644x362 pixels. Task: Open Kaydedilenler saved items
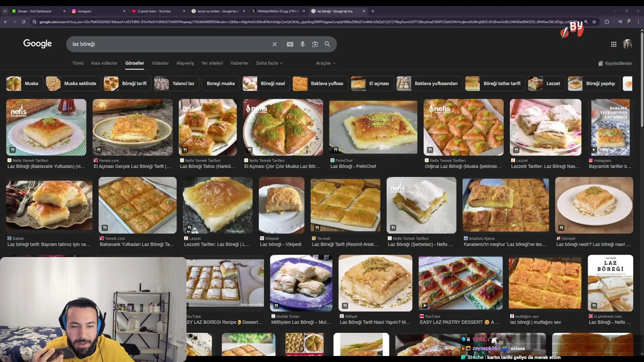click(x=615, y=63)
